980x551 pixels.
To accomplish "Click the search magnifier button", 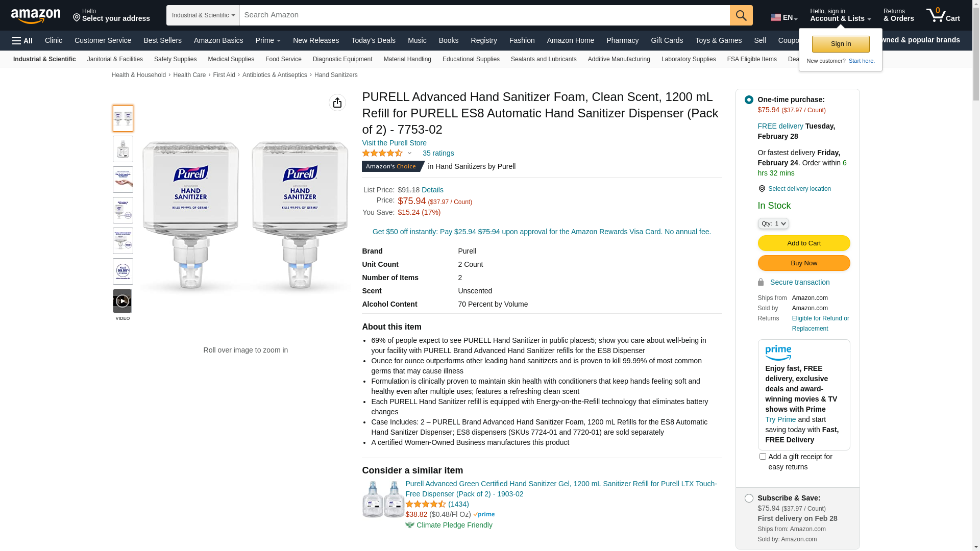I will coord(741,15).
